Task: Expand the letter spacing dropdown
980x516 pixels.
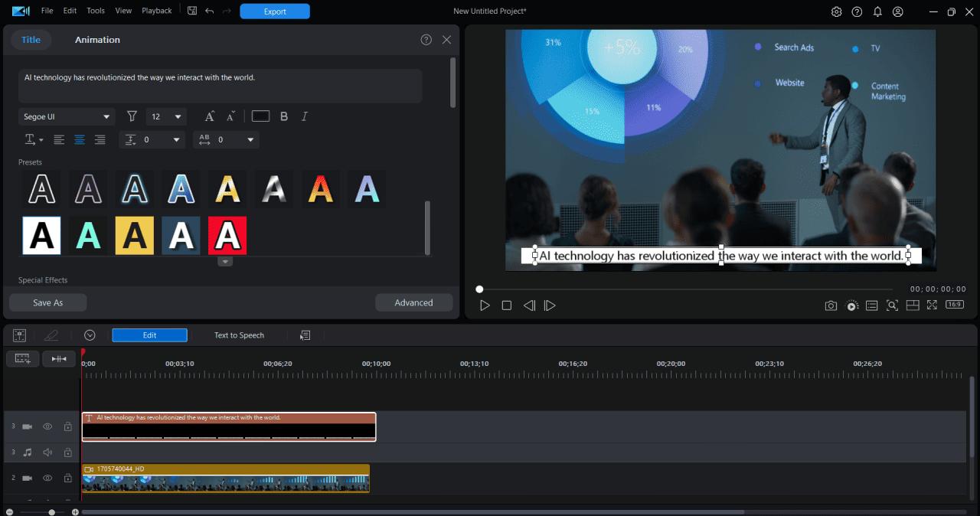Action: (250, 139)
